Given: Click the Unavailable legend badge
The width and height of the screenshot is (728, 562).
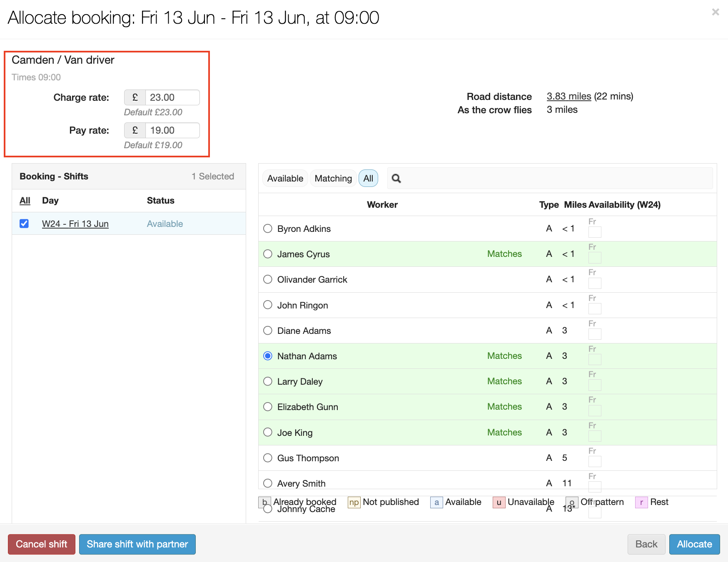Looking at the screenshot, I should 499,502.
